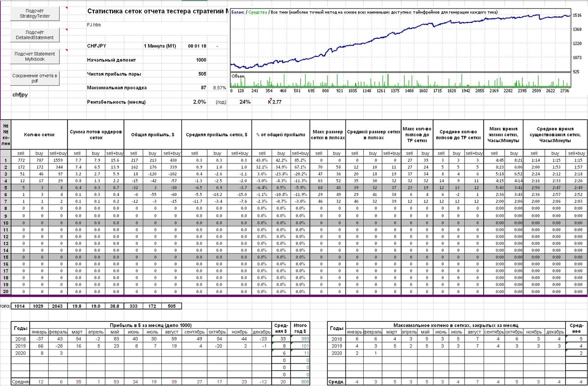Click the initial deposit value 1000
Viewport: 588px width, 386px height.
pos(201,60)
